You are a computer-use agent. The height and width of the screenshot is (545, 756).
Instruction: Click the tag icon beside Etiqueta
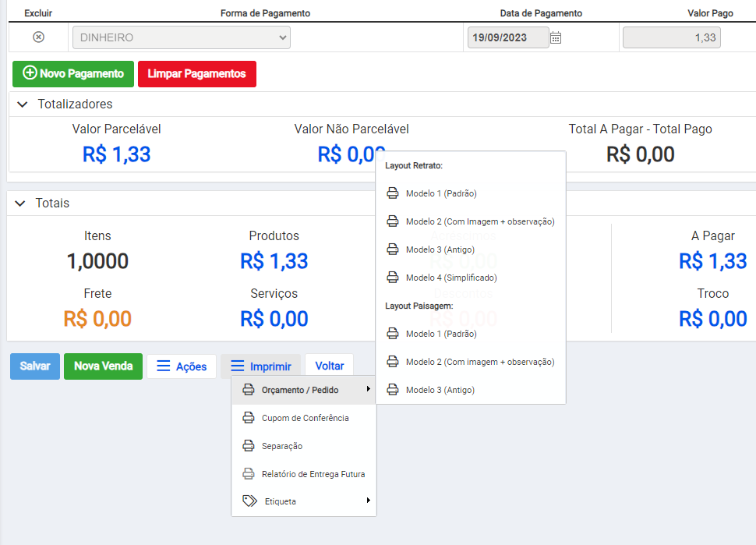coord(249,501)
